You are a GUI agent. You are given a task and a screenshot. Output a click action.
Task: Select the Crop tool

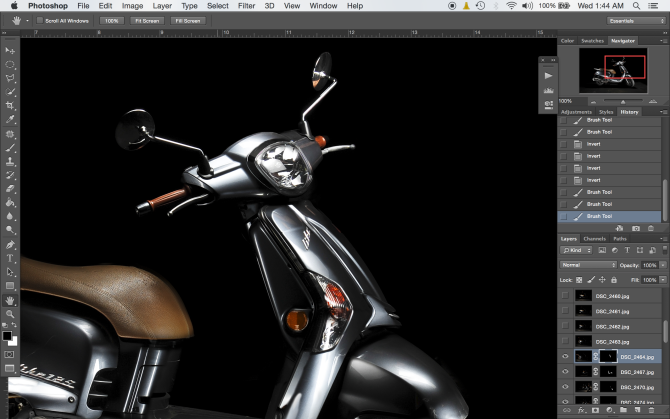pos(10,105)
